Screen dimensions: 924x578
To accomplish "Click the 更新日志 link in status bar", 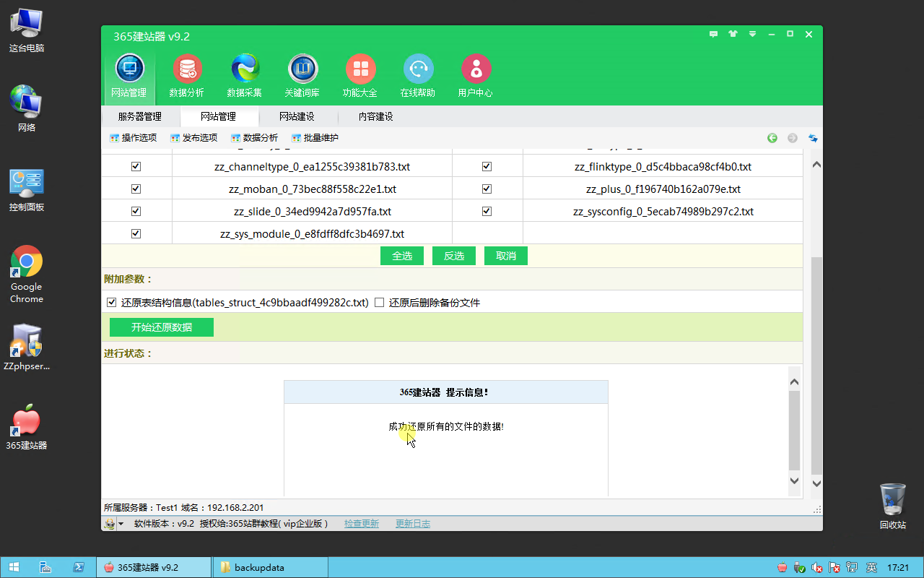I will (x=413, y=524).
